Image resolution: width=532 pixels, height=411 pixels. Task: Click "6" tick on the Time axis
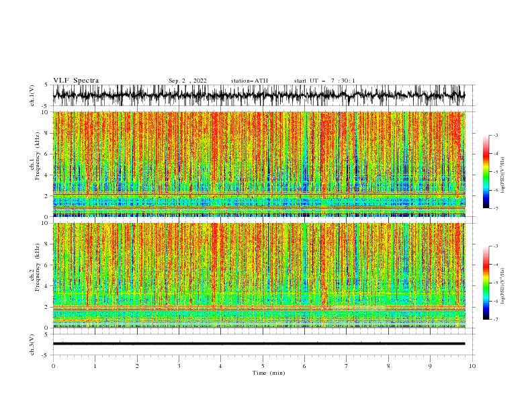click(305, 366)
